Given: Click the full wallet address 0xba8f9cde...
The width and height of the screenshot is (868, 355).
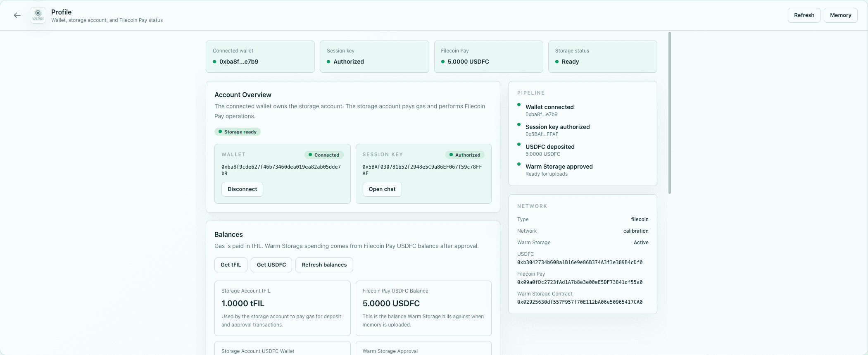Looking at the screenshot, I should tap(281, 170).
